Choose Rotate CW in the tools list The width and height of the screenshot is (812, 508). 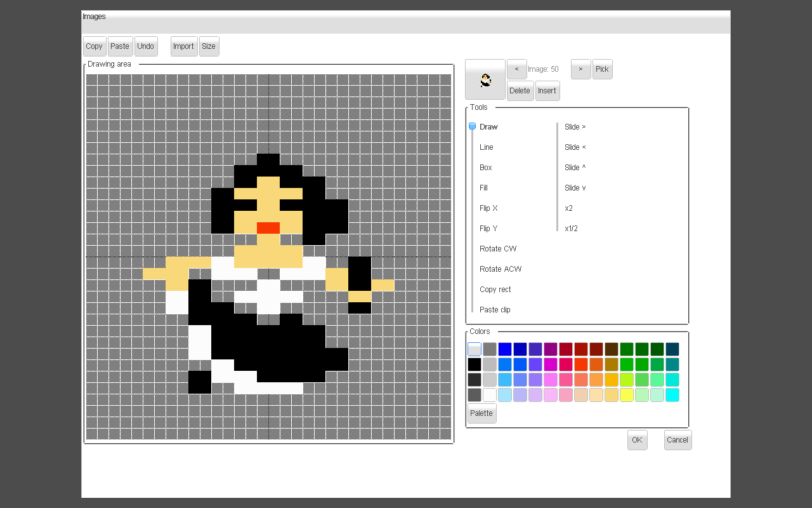pos(498,249)
